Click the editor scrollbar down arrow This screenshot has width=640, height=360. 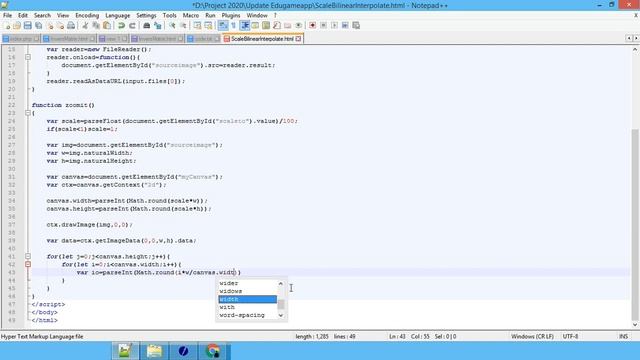pyautogui.click(x=635, y=324)
